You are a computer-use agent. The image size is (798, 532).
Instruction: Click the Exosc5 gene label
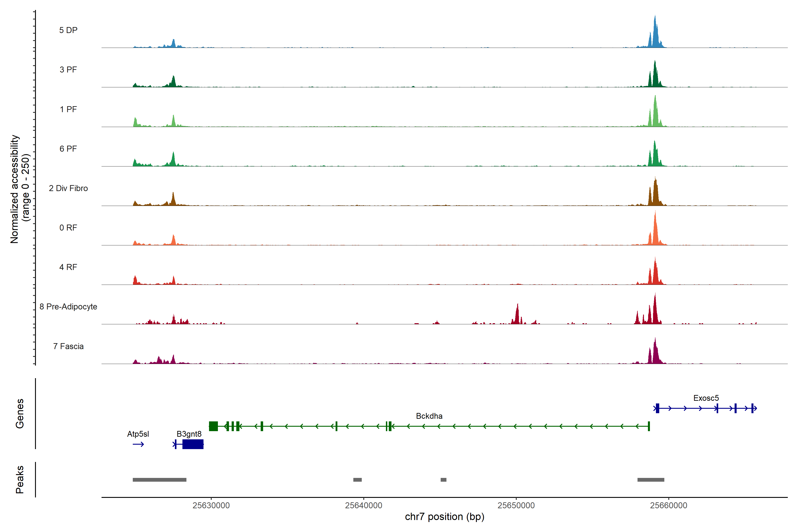(x=706, y=398)
